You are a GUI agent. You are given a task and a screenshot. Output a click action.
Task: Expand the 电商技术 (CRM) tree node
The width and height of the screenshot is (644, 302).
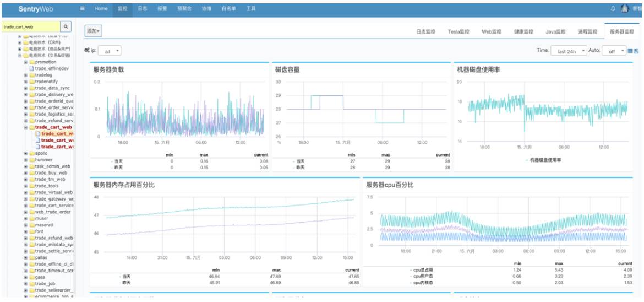[19, 42]
